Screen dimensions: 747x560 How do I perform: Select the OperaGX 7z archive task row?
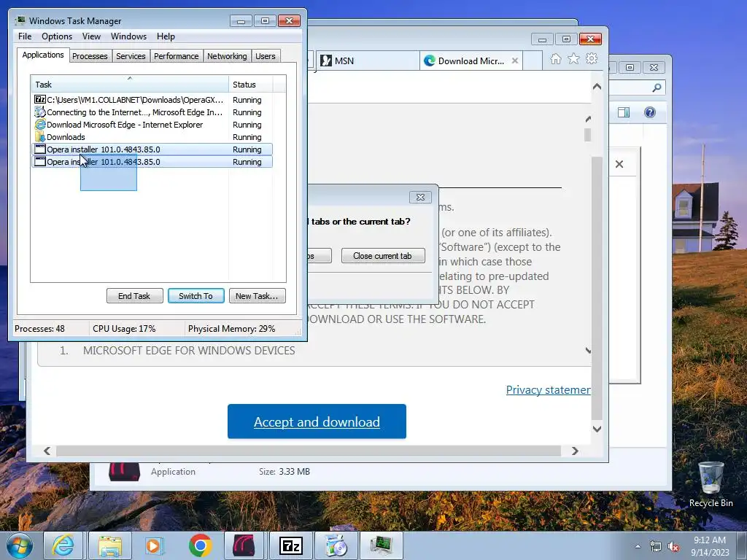pyautogui.click(x=152, y=100)
